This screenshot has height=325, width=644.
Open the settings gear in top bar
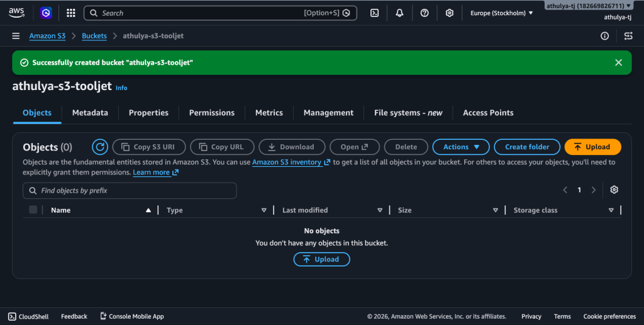click(x=450, y=13)
